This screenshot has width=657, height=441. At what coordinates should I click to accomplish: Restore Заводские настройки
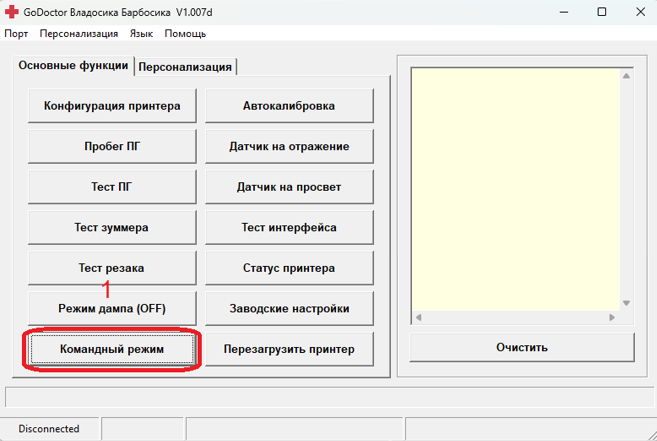[289, 308]
